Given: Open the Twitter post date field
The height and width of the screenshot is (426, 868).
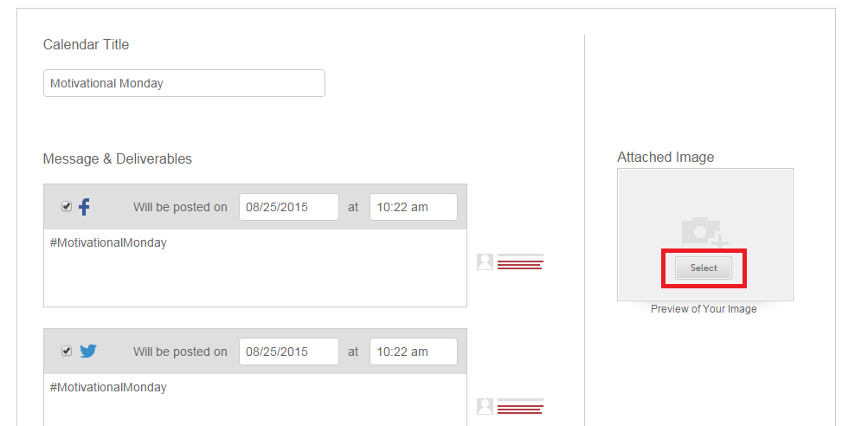Looking at the screenshot, I should pyautogui.click(x=288, y=352).
